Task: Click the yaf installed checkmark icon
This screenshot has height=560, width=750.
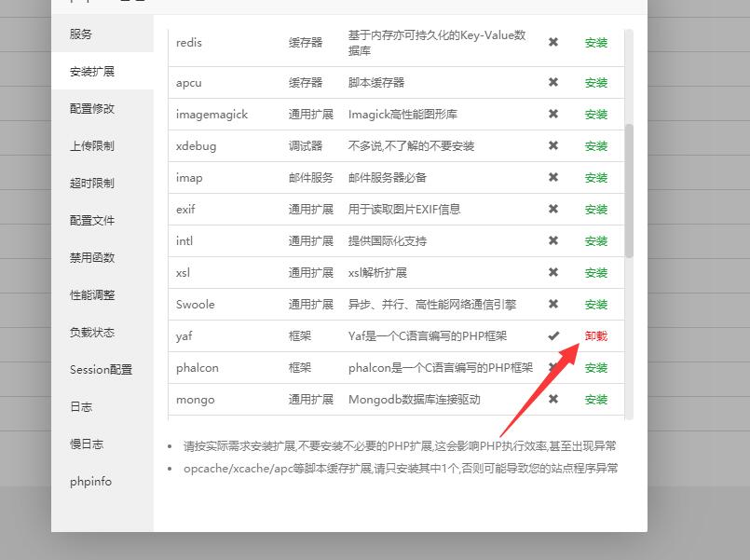Action: tap(553, 335)
